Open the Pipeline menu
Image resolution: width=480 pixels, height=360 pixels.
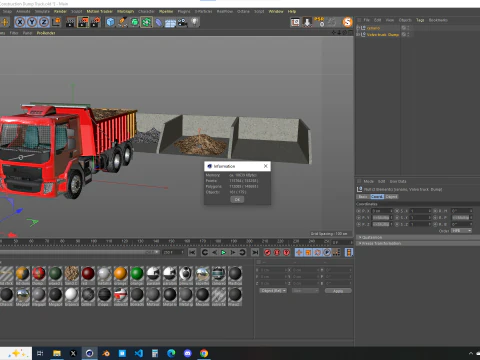pos(166,11)
